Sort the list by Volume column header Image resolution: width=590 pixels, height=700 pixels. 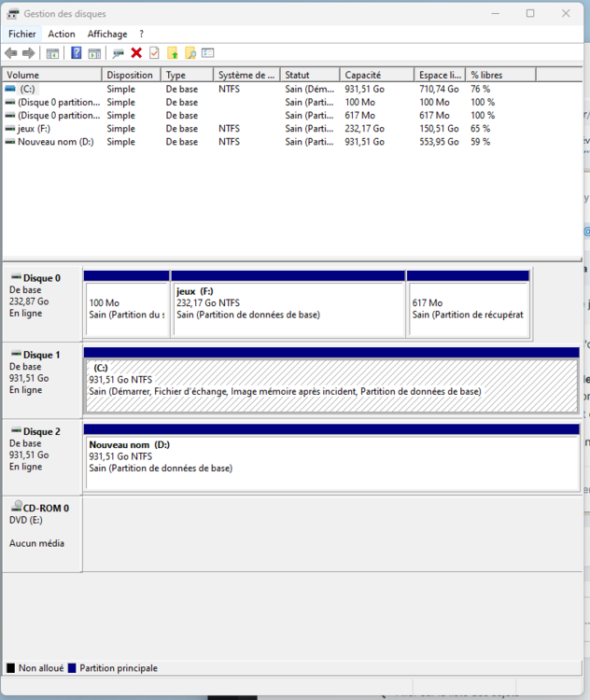pos(51,75)
